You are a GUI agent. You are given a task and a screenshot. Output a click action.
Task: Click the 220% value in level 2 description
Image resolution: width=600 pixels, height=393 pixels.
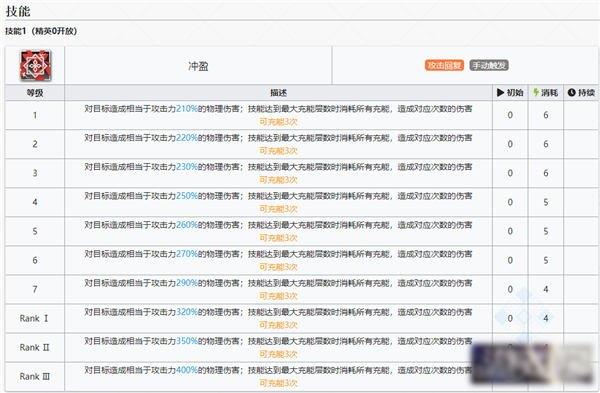click(187, 138)
